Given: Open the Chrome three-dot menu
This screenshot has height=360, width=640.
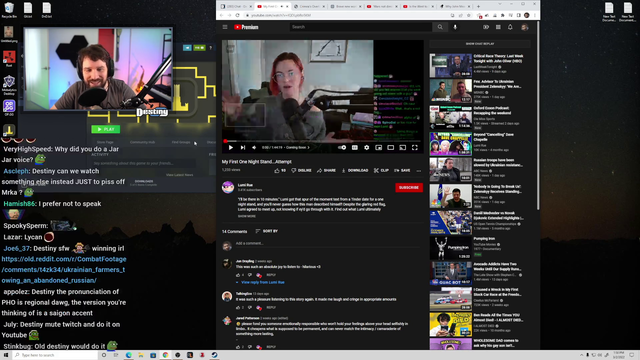Looking at the screenshot, I should pos(535,15).
